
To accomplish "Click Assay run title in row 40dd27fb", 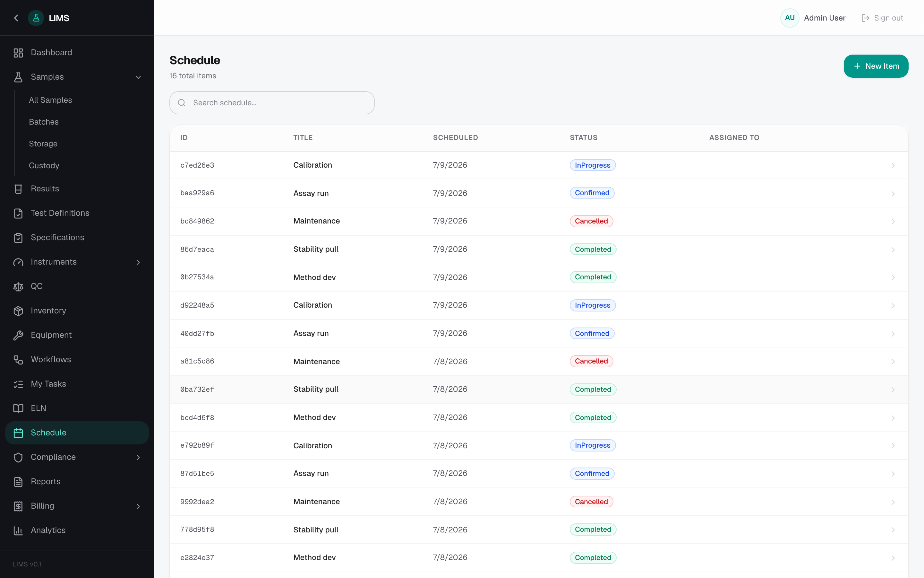I will coord(311,333).
